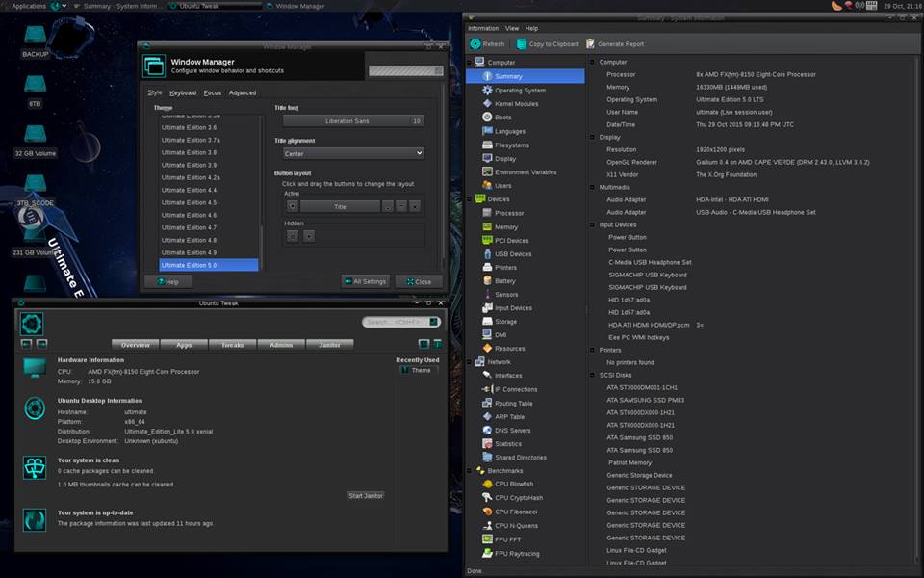Screen dimensions: 924x578
Task: Open the Title alignment Center dropdown
Action: tap(353, 153)
